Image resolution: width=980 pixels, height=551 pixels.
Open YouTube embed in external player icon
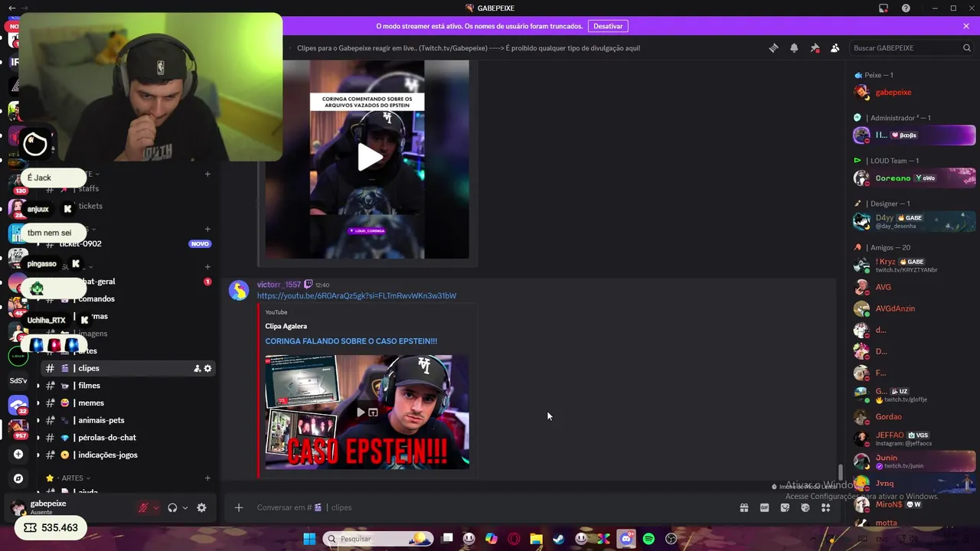tap(373, 412)
